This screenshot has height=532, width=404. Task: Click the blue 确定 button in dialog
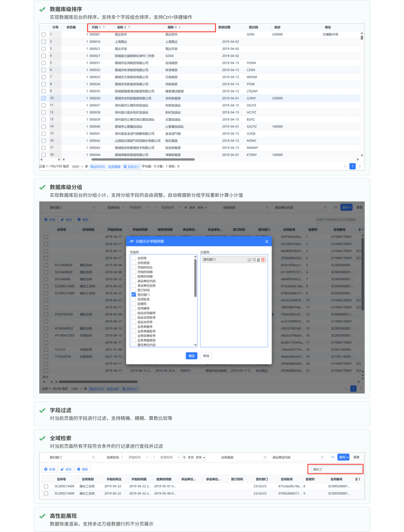tap(192, 356)
